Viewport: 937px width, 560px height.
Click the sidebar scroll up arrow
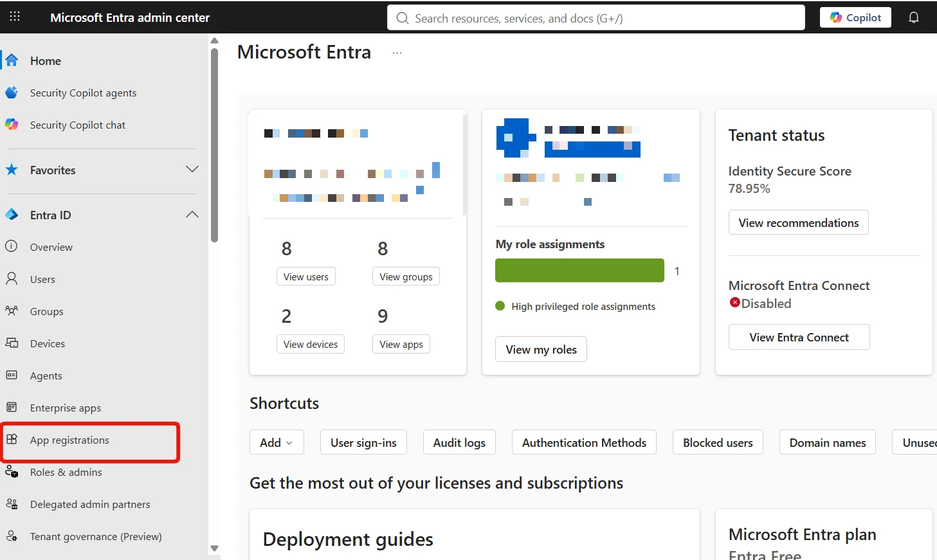(x=215, y=41)
